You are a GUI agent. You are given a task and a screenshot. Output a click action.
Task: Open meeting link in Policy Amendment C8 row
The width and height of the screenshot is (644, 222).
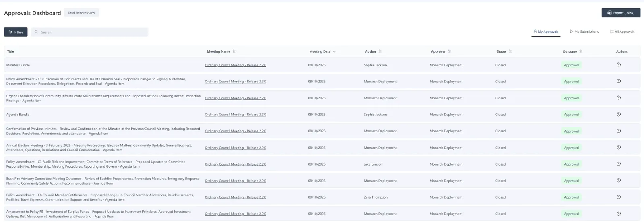click(235, 197)
